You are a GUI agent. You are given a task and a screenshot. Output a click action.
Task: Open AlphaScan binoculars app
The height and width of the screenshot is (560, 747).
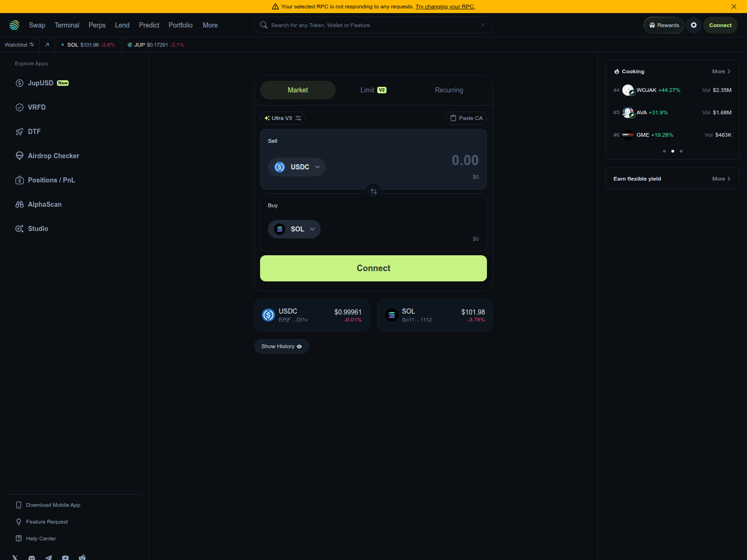[38, 204]
